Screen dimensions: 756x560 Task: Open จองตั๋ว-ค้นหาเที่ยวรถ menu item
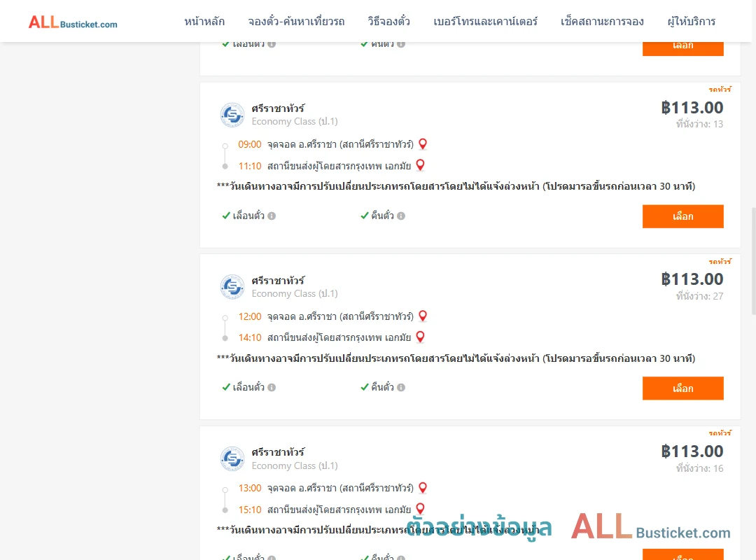[x=296, y=22]
